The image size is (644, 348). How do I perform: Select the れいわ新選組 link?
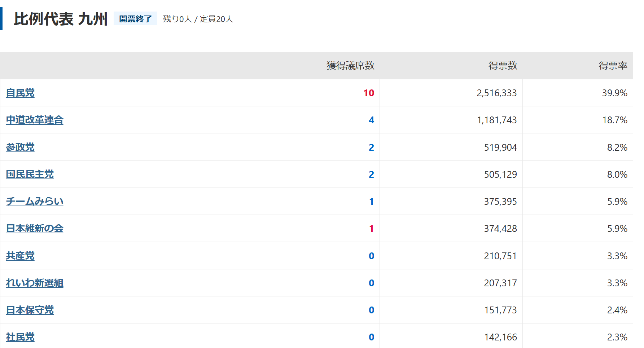tap(35, 283)
